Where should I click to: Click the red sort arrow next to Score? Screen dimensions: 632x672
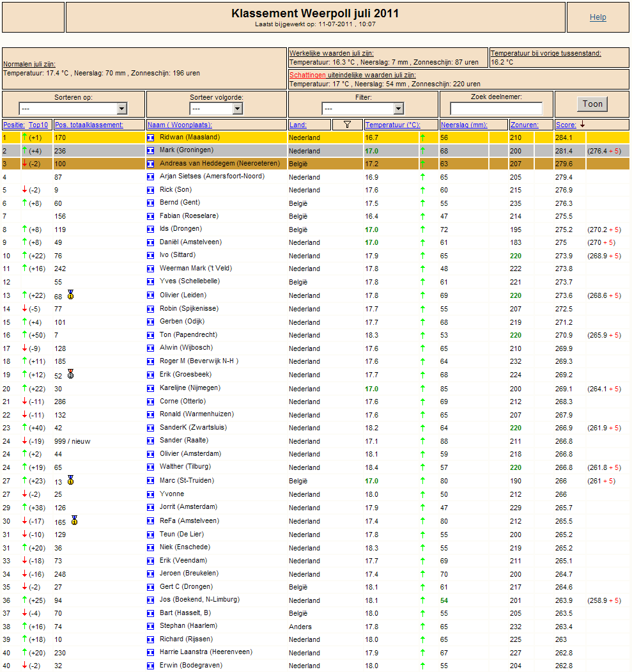582,124
